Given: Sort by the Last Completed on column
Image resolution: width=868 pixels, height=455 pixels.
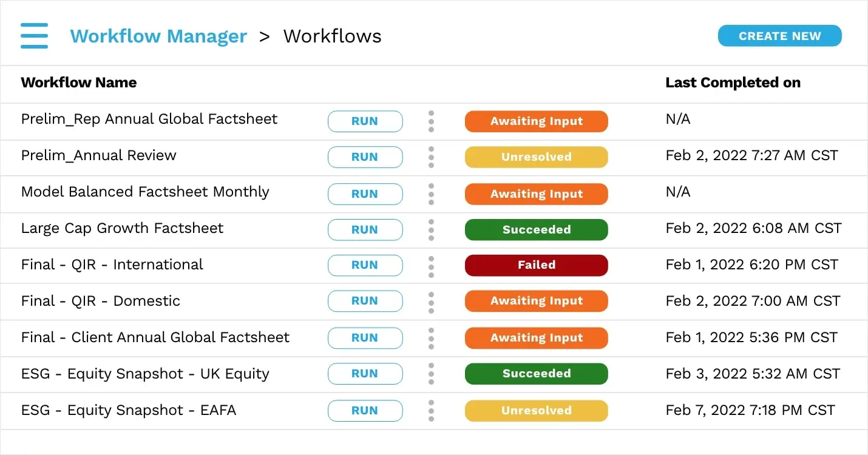Looking at the screenshot, I should 733,83.
